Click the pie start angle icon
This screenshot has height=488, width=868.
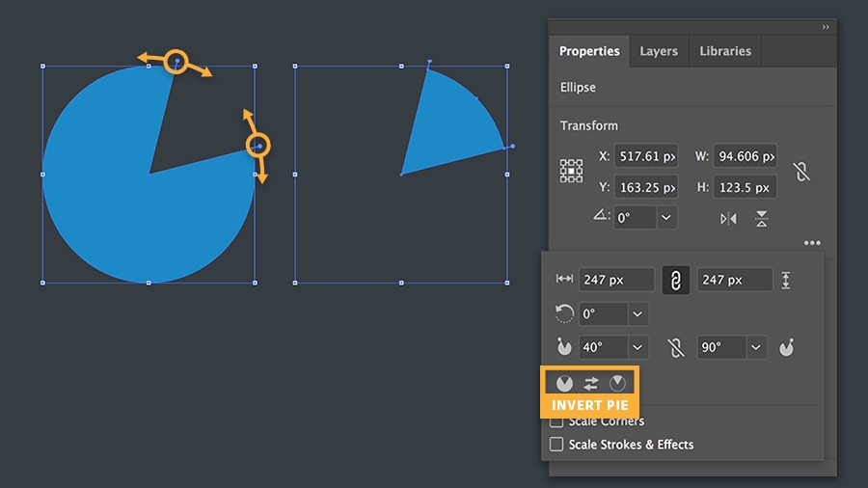564,347
